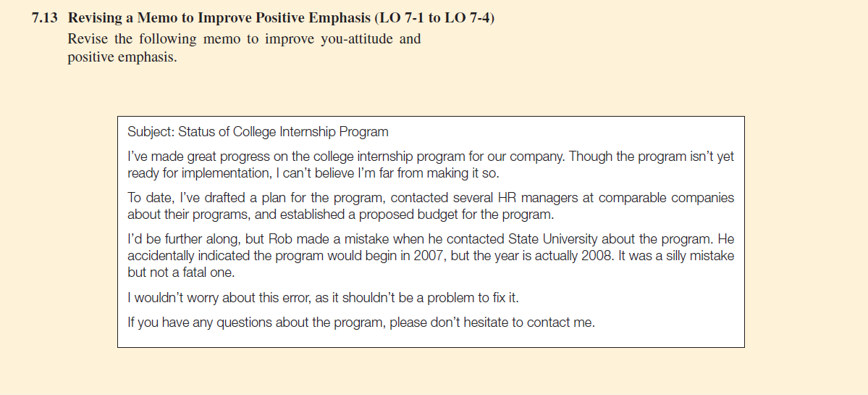This screenshot has width=868, height=395.
Task: Click the words 'positive emphasis.' in the instructions
Action: click(x=122, y=57)
